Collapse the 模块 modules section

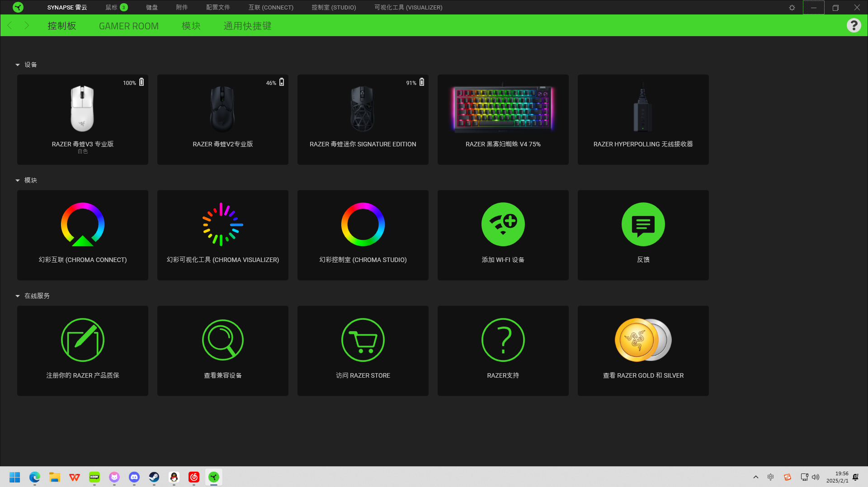(18, 181)
